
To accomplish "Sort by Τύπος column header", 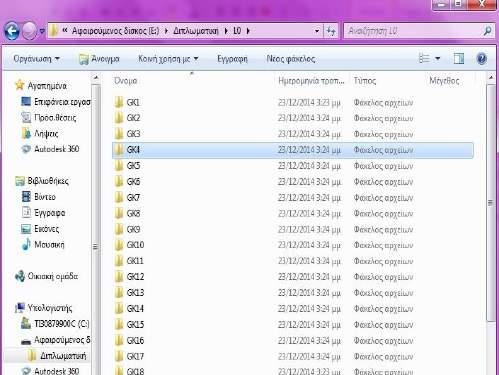I will tap(365, 81).
